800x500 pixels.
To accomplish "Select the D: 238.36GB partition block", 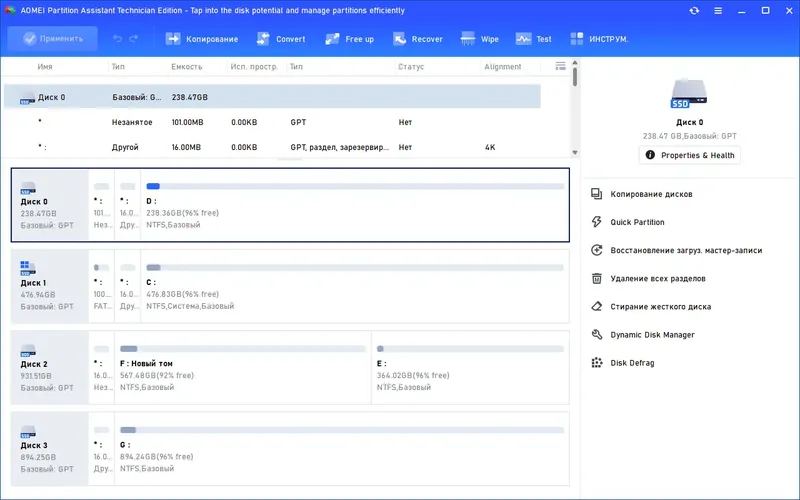I will point(355,205).
